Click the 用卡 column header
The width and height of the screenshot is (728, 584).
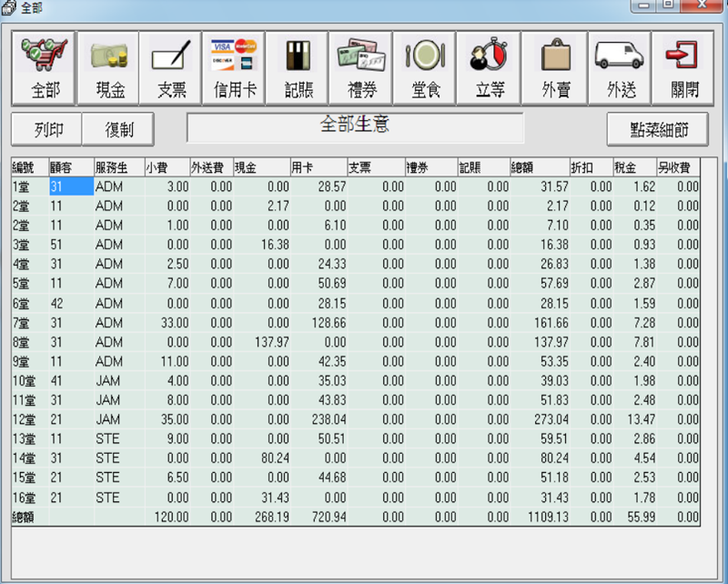click(319, 167)
